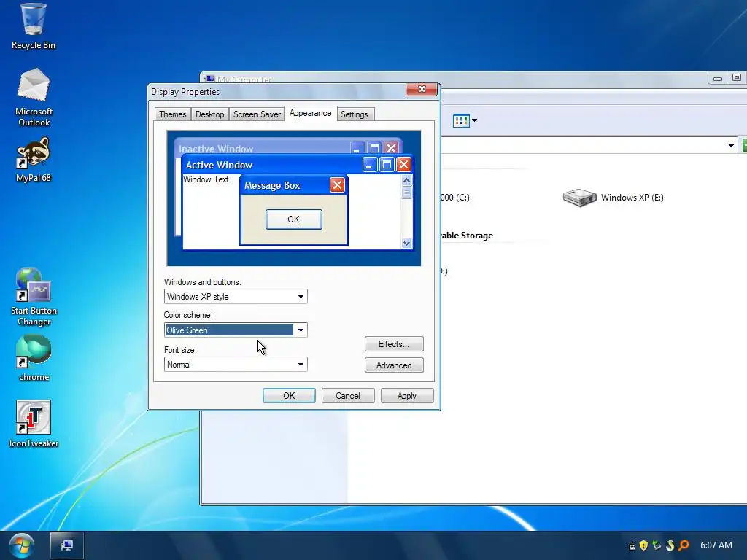
Task: Expand the My Computer address bar dropdown
Action: [731, 145]
